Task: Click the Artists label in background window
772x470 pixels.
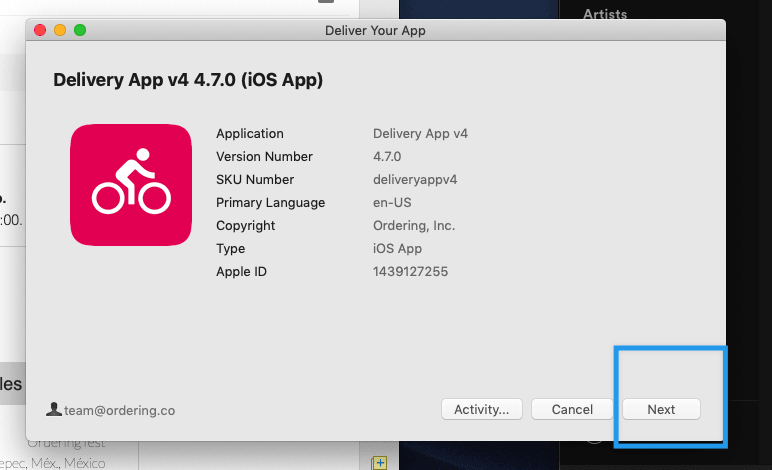Action: tap(605, 14)
